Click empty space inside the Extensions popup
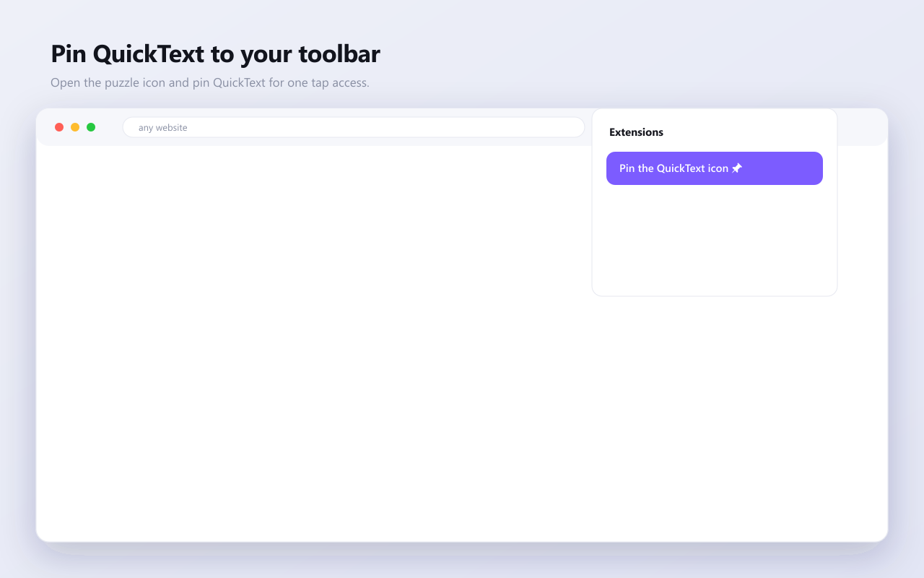This screenshot has width=924, height=578. 715,242
